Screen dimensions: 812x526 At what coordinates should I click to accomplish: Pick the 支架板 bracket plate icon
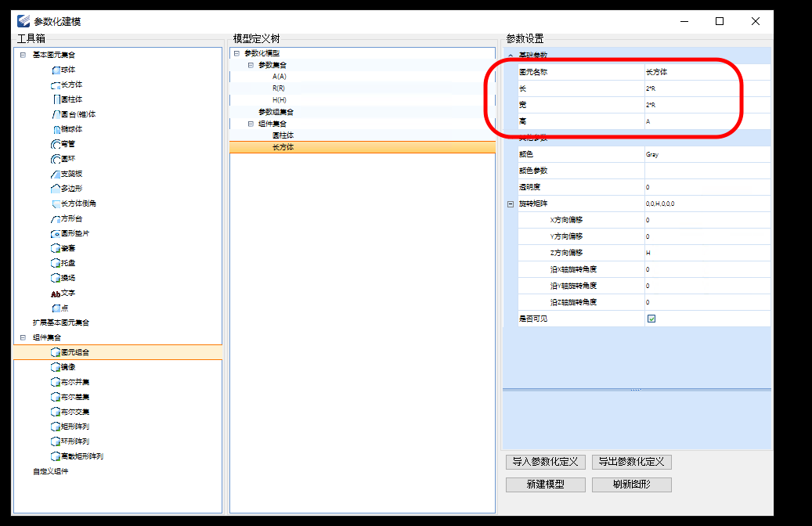pyautogui.click(x=56, y=174)
